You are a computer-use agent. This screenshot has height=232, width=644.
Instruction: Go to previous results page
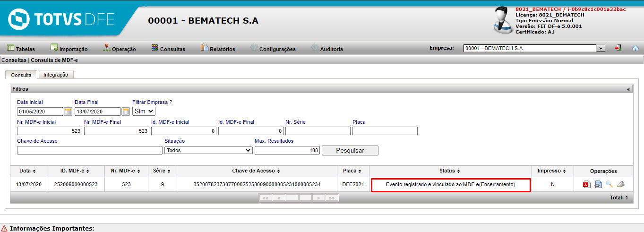[x=278, y=198]
